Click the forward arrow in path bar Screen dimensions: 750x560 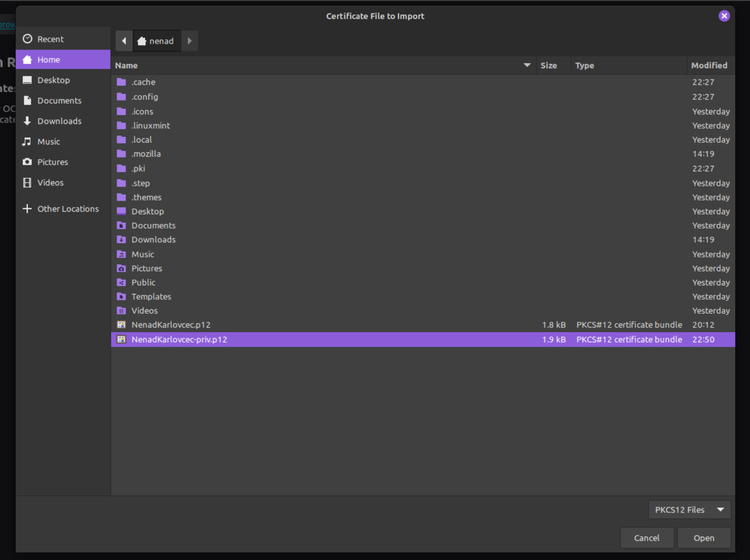tap(190, 41)
